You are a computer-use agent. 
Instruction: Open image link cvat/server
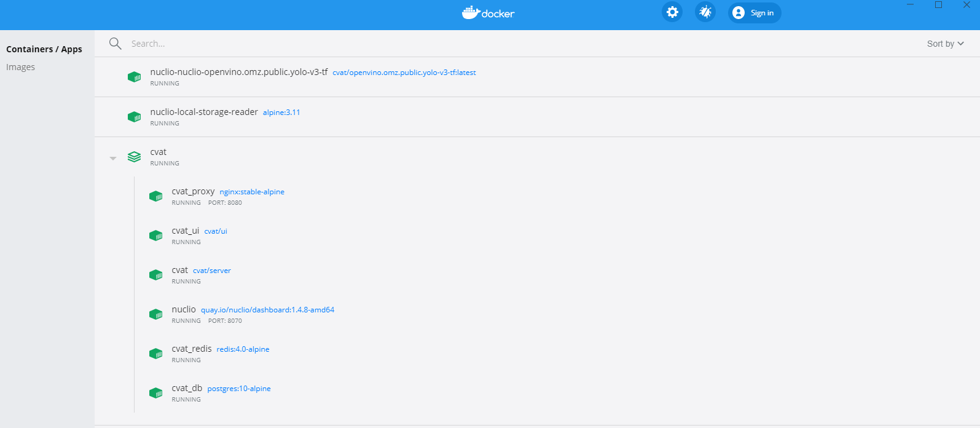click(x=212, y=271)
